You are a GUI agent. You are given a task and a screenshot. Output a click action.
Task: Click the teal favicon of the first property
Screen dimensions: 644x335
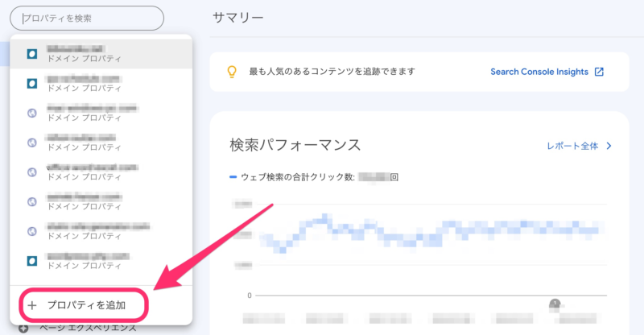click(32, 54)
